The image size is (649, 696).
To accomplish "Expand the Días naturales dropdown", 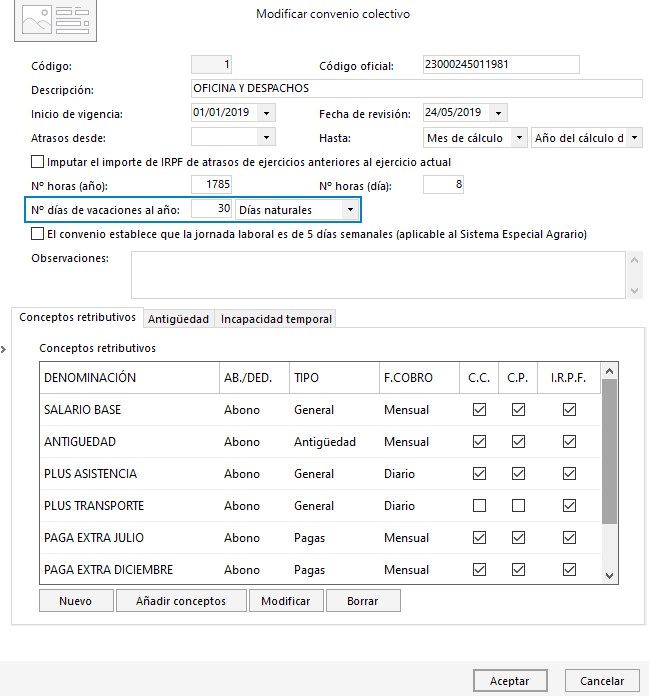I will (x=349, y=210).
